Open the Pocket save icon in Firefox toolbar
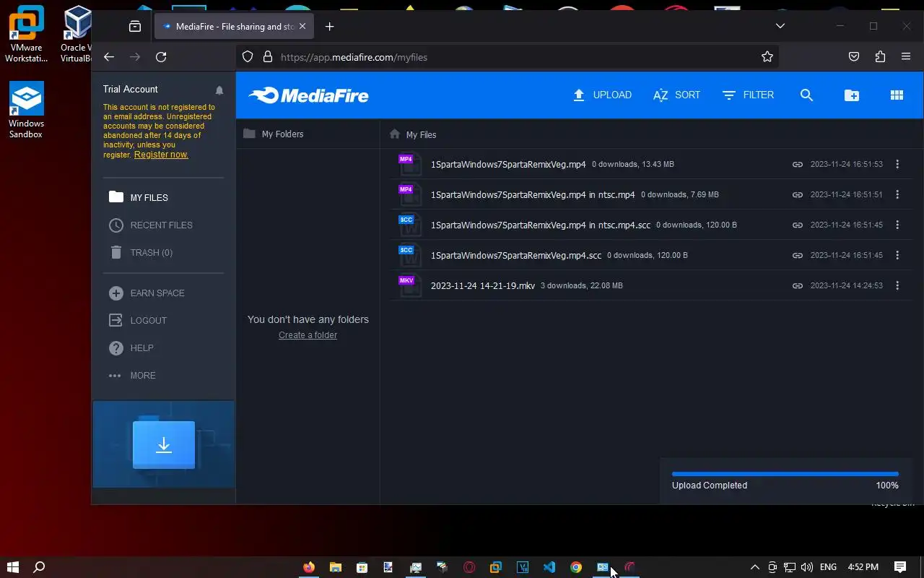The width and height of the screenshot is (924, 578). click(854, 57)
